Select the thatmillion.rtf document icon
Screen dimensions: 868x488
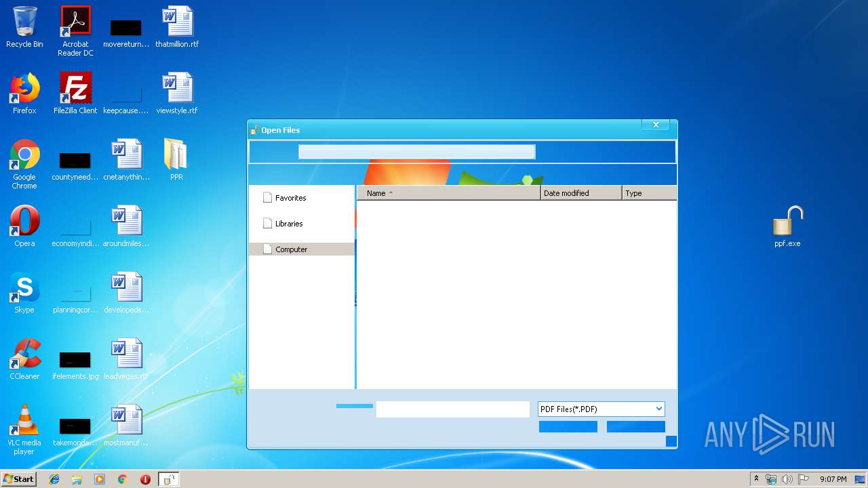pyautogui.click(x=177, y=27)
